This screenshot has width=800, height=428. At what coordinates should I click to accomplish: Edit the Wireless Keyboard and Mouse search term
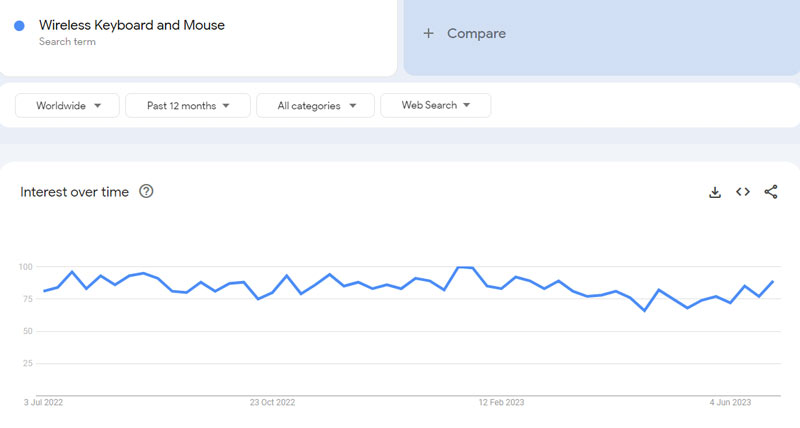[132, 25]
